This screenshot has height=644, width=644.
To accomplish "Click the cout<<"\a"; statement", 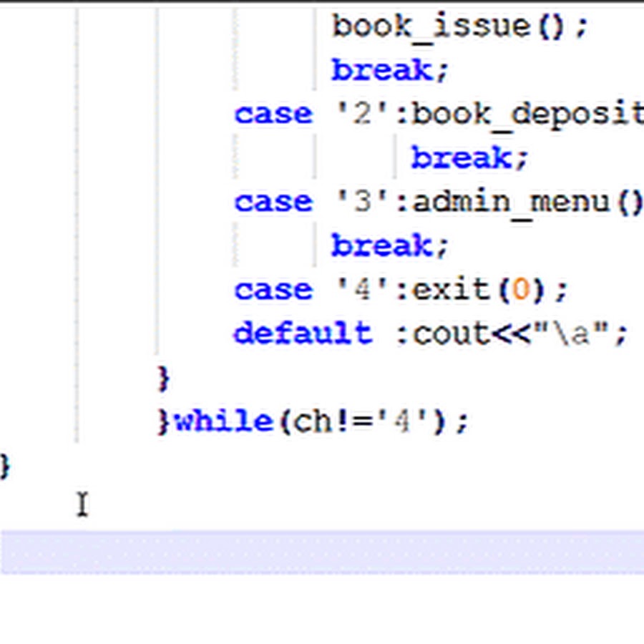I will click(520, 333).
